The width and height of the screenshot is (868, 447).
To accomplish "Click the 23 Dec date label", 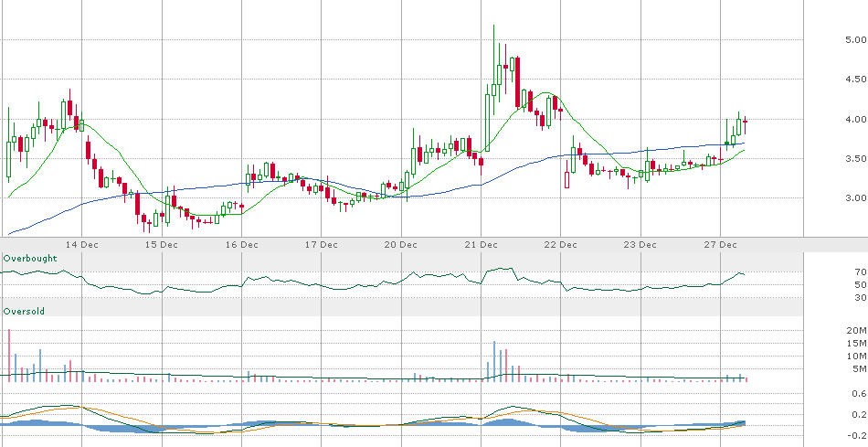I will click(640, 245).
